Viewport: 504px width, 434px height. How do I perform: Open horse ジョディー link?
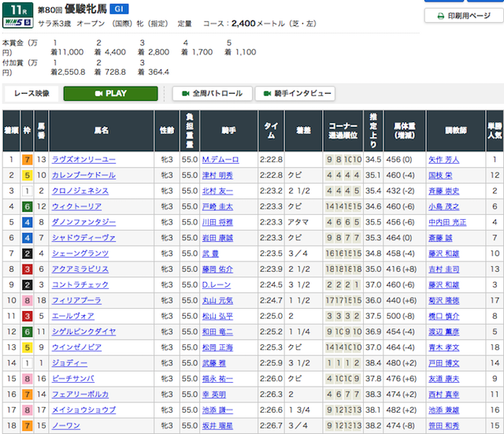[69, 363]
